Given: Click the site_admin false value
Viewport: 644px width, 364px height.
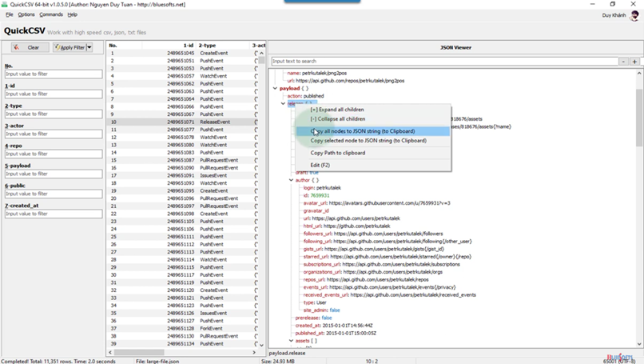Looking at the screenshot, I should [x=334, y=310].
